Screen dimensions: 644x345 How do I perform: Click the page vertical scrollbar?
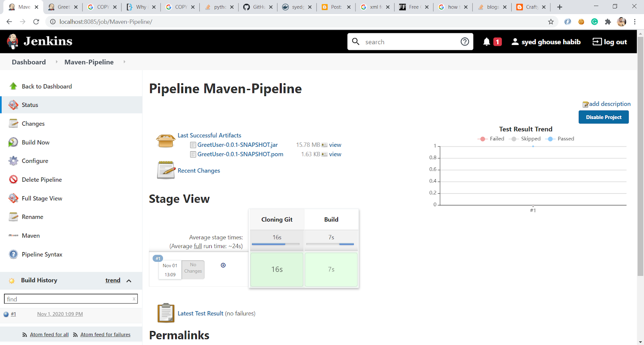640,156
